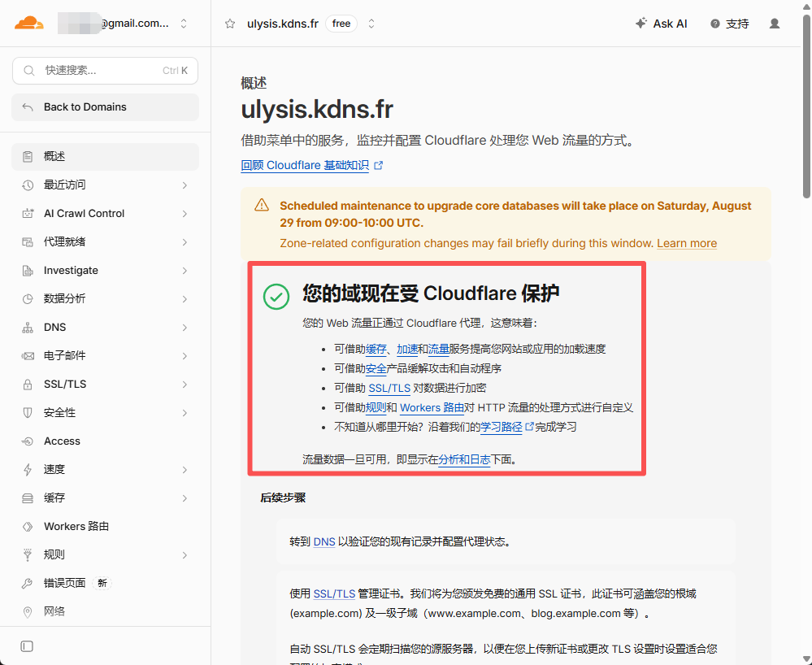Expand the 缓存 submenu chevron
The image size is (812, 665).
[x=185, y=498]
